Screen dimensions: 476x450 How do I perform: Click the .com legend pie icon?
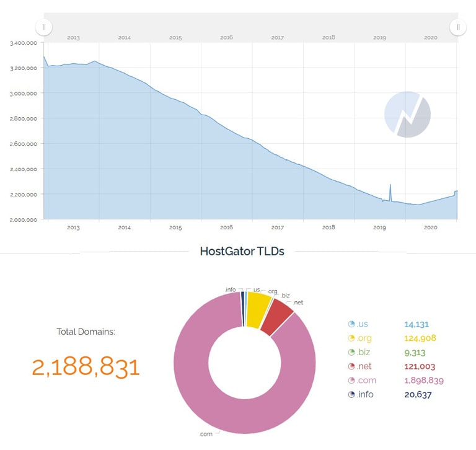point(351,380)
